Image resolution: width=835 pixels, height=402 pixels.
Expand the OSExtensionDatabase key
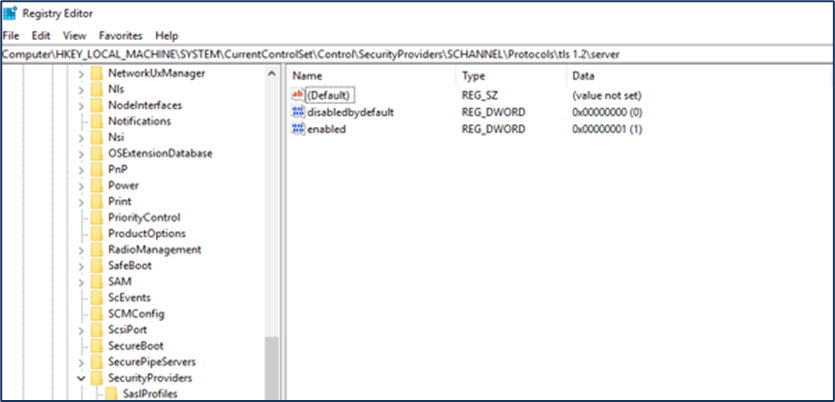[81, 154]
